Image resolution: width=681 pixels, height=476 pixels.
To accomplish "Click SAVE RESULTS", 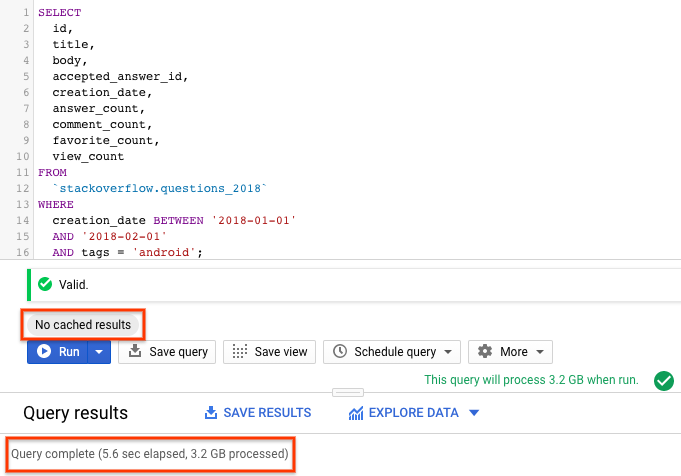I will tap(257, 413).
